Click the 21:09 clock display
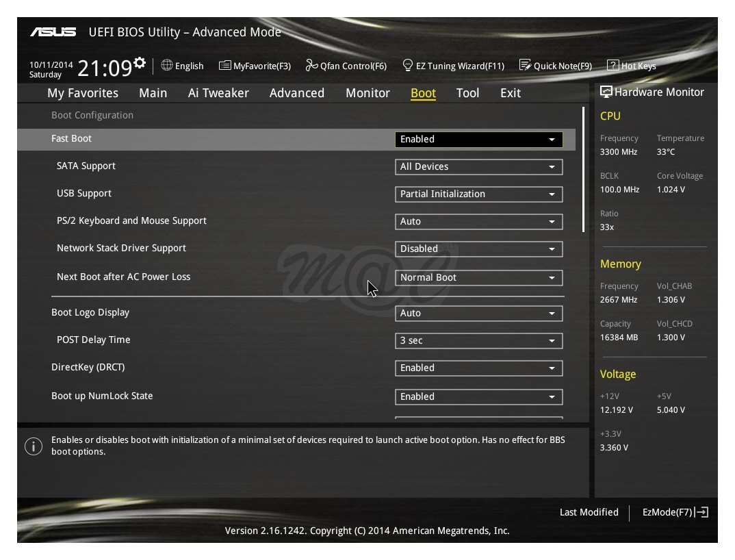Image resolution: width=735 pixels, height=560 pixels. click(x=105, y=68)
